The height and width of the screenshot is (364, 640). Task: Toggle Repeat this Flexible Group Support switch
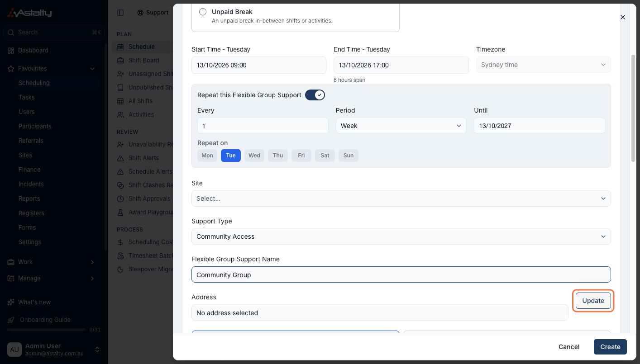coord(315,95)
